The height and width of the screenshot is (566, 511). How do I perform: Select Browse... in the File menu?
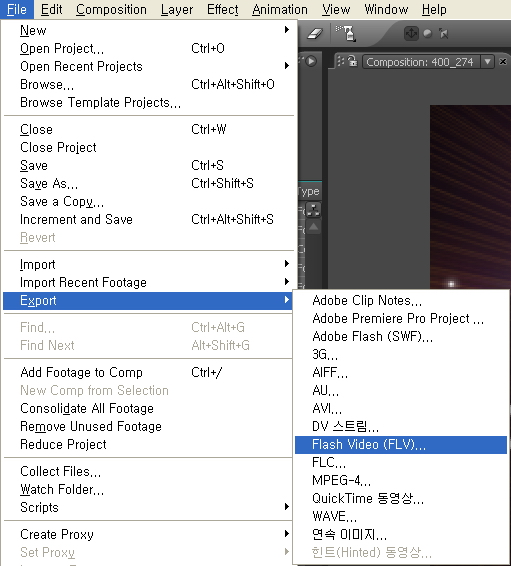(148, 84)
